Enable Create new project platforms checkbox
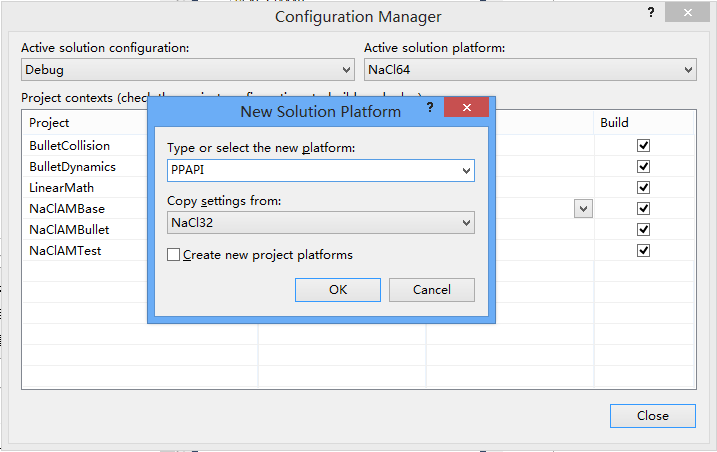This screenshot has height=452, width=717. [174, 255]
